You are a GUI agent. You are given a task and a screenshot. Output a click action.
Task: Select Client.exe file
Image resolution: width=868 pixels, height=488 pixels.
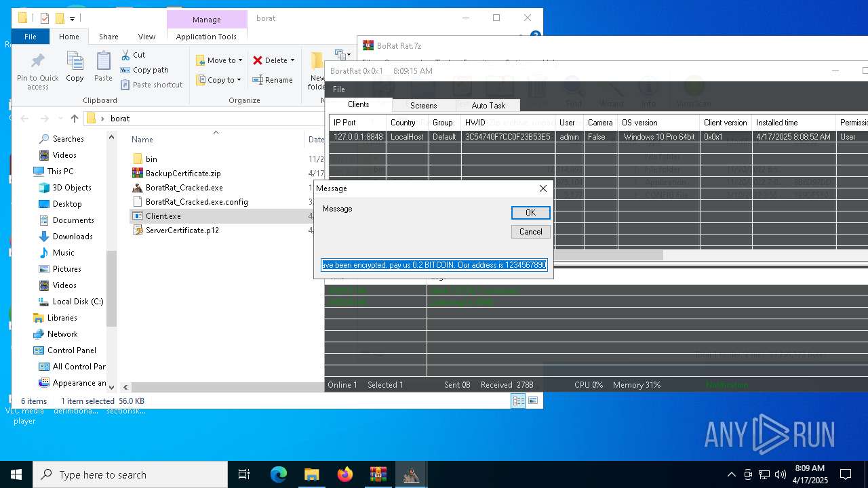pyautogui.click(x=163, y=216)
